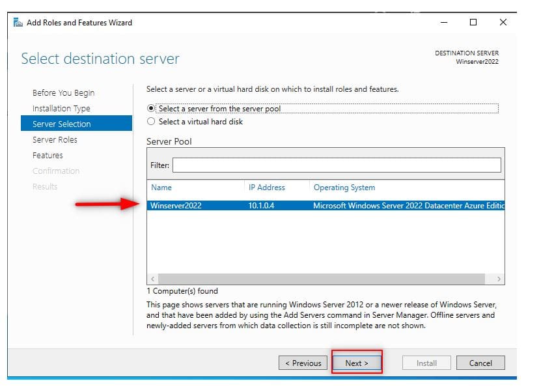Image resolution: width=554 pixels, height=392 pixels.
Task: Click the wizard icon in the title bar
Action: pyautogui.click(x=17, y=22)
